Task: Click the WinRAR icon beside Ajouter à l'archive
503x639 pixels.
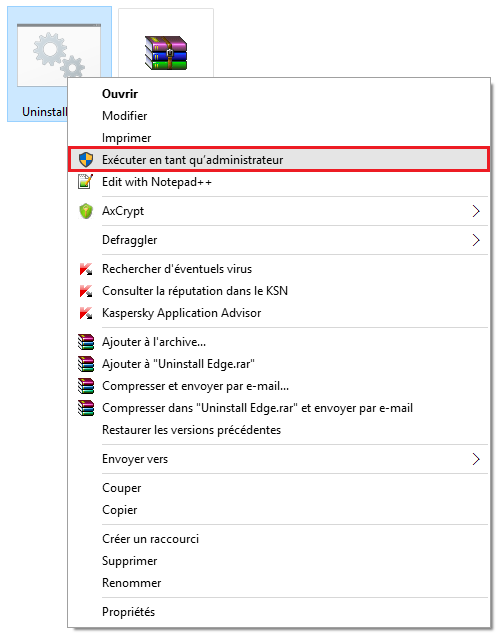Action: pos(86,342)
